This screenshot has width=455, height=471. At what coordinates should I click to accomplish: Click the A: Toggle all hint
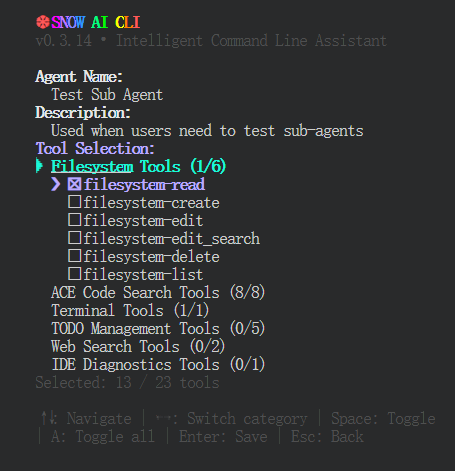103,437
